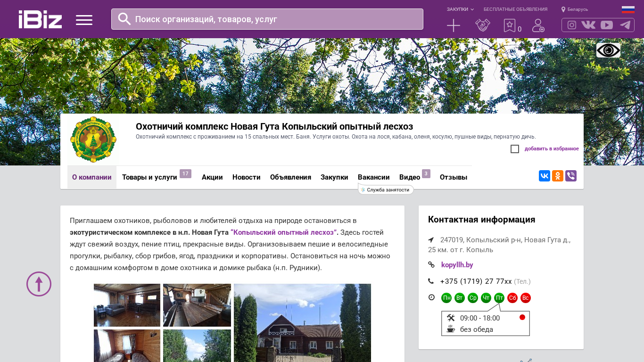The height and width of the screenshot is (362, 644).
Task: Click the scroll-to-top arrow button
Action: (39, 284)
